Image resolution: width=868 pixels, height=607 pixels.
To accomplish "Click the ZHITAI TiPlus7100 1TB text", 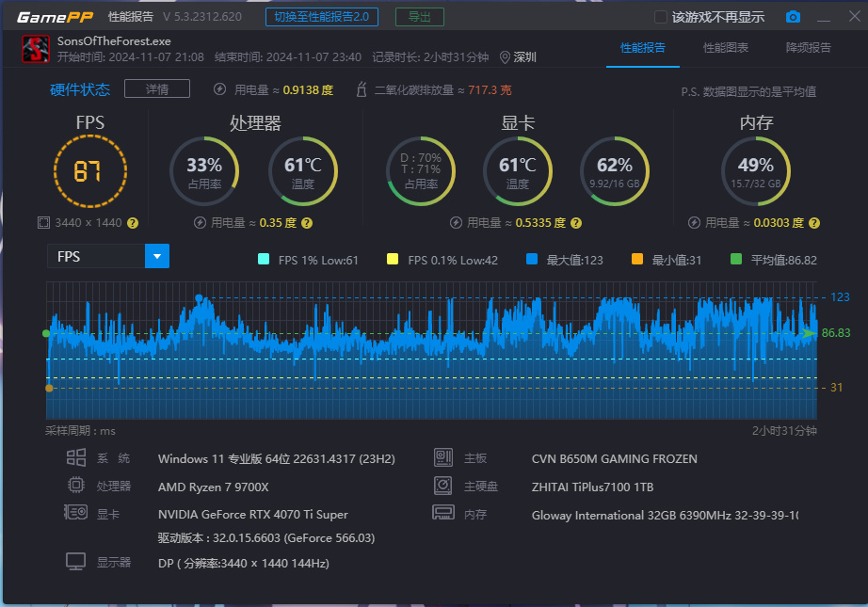I will point(592,487).
